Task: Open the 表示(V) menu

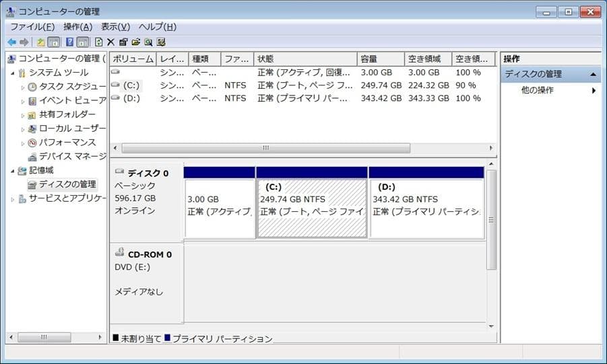Action: (x=115, y=27)
